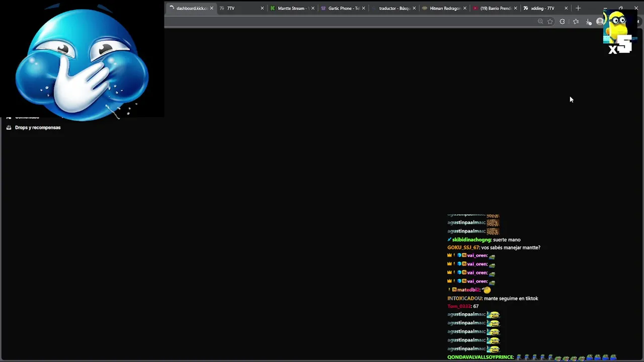Switch to the Gartic Phone tab

343,8
